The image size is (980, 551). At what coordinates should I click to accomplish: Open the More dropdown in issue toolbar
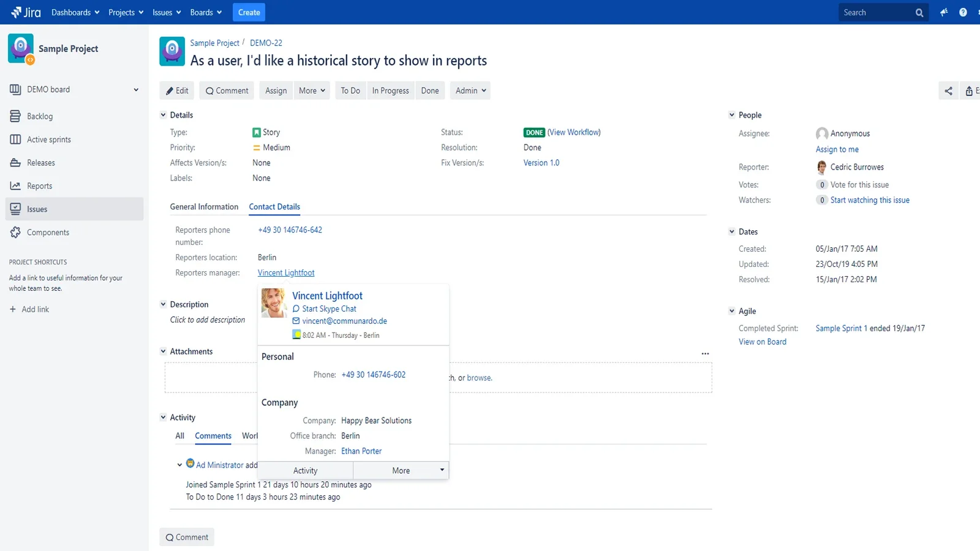pos(312,91)
